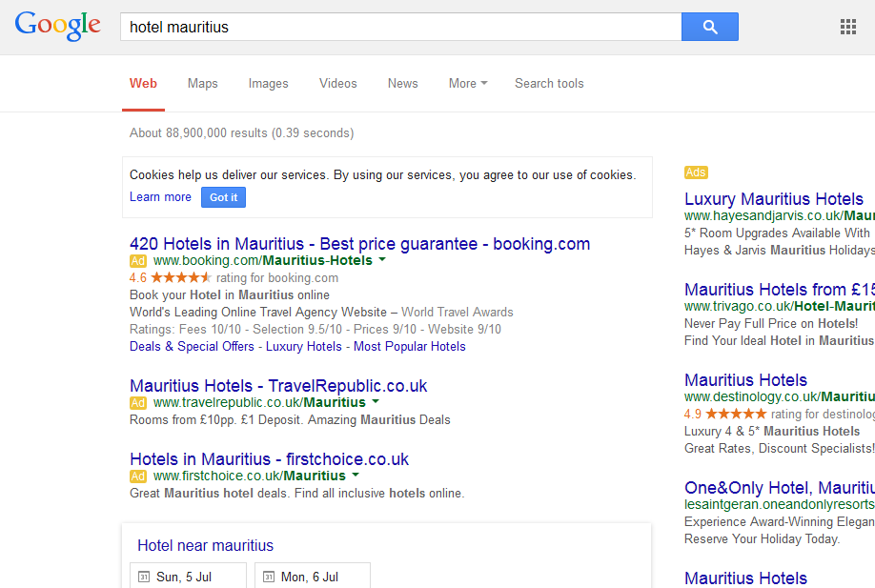Pick check-in date Sun, 5 Jul
Viewport: 875px width, 588px height.
(x=188, y=576)
